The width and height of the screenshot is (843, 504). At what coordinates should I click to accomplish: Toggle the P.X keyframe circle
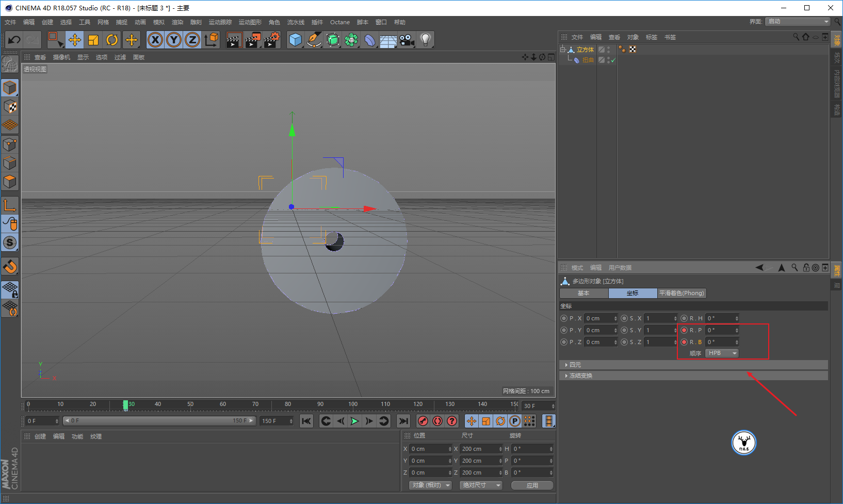coord(564,318)
